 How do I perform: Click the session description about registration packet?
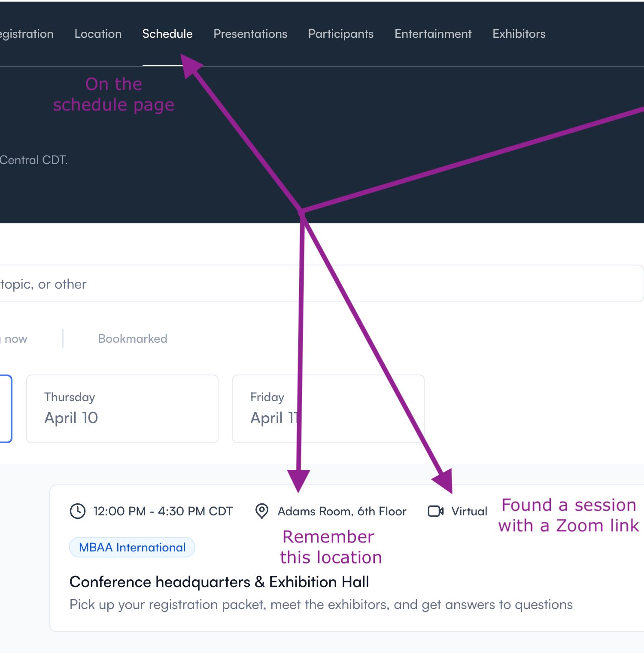(x=321, y=605)
